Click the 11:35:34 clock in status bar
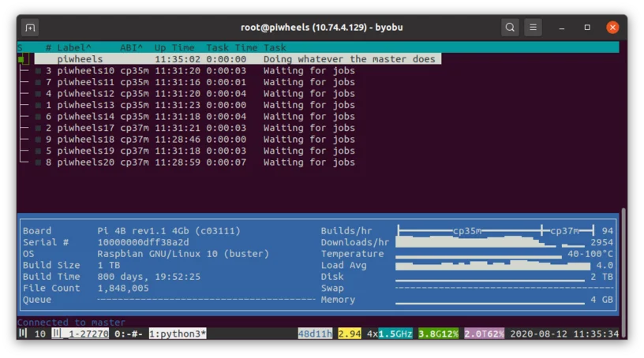Image resolution: width=644 pixels, height=358 pixels. pyautogui.click(x=597, y=334)
